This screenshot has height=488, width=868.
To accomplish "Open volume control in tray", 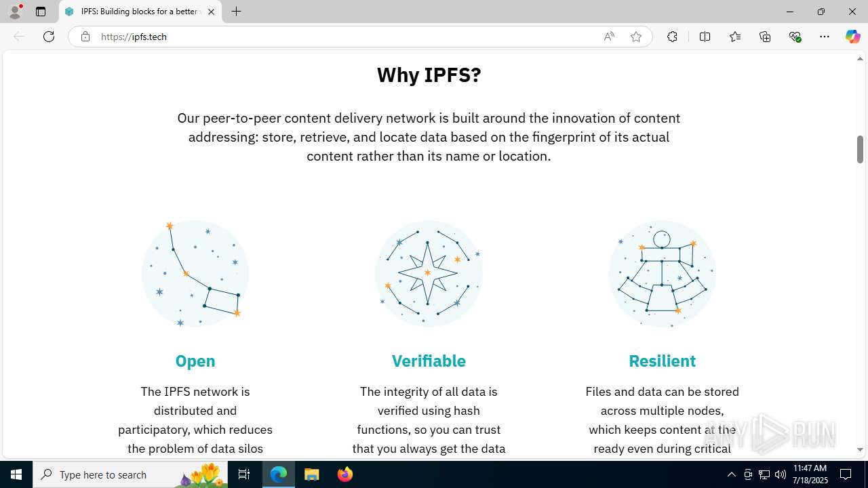I will click(x=781, y=474).
